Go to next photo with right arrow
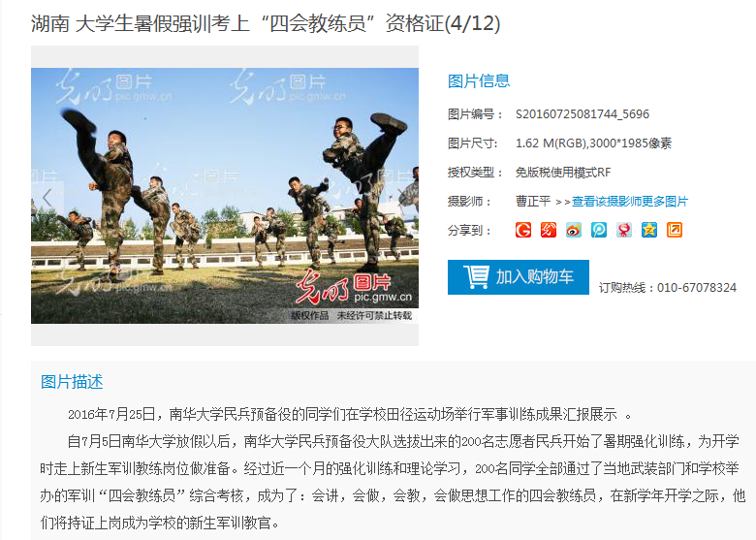 pyautogui.click(x=402, y=194)
